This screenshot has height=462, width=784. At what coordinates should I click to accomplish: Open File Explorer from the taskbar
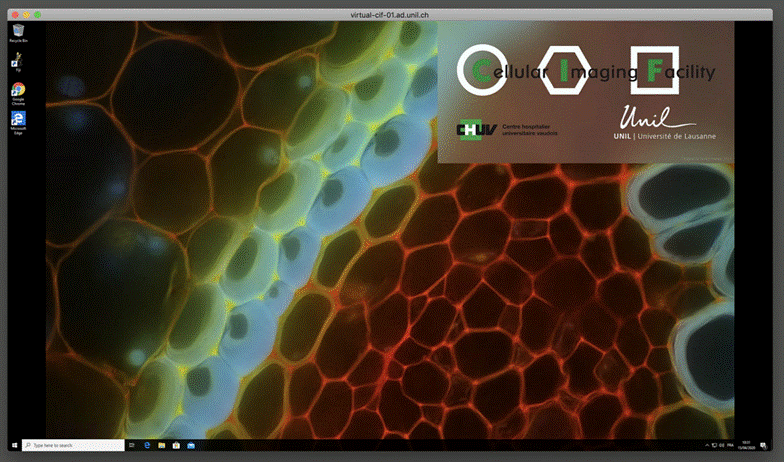162,445
